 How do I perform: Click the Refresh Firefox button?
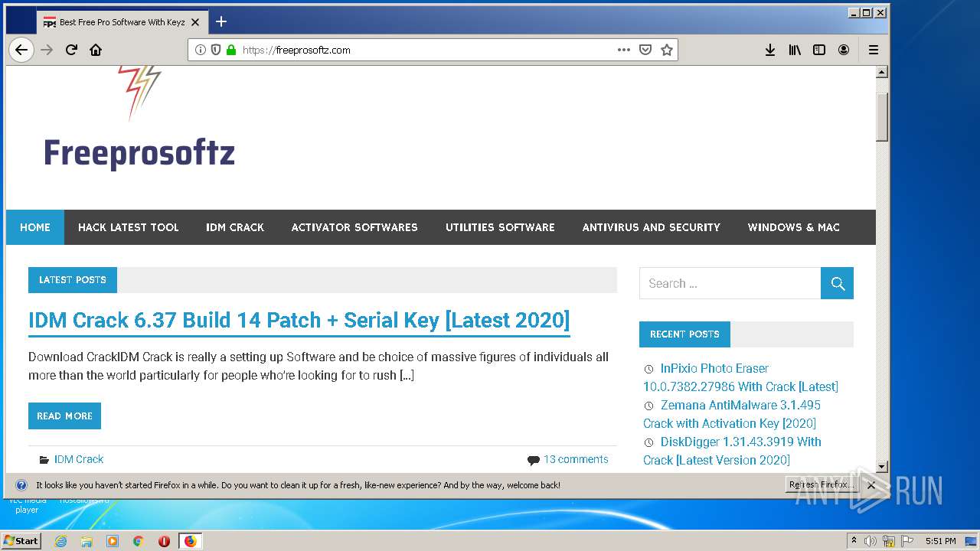point(822,485)
